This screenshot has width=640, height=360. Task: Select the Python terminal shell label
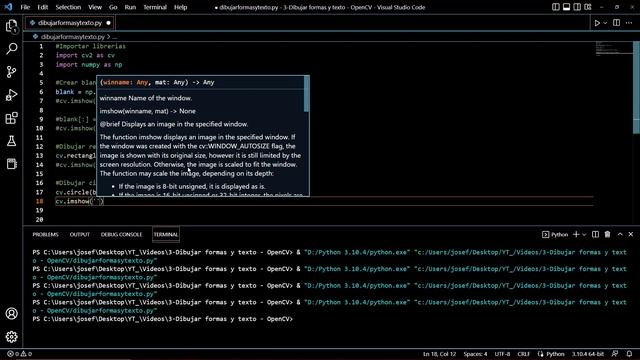(555, 234)
